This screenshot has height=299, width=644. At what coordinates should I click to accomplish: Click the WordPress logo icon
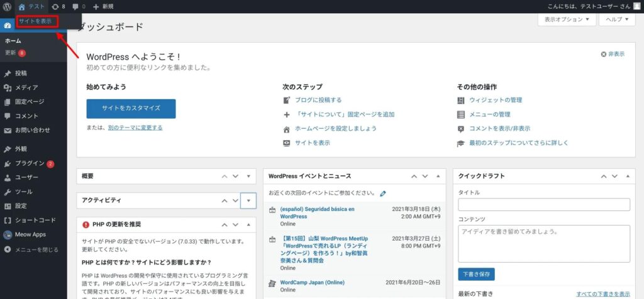pyautogui.click(x=7, y=6)
